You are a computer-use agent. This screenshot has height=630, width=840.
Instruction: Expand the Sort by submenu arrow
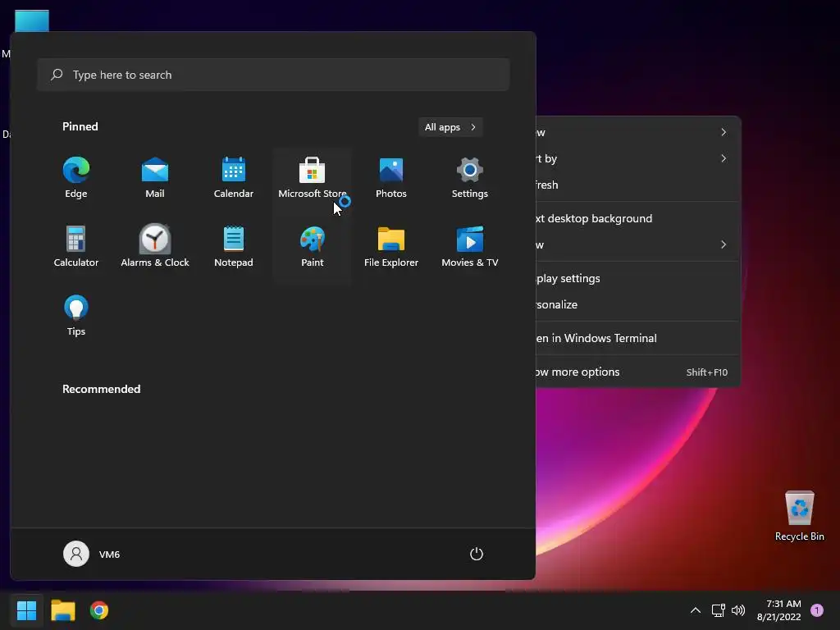(724, 158)
